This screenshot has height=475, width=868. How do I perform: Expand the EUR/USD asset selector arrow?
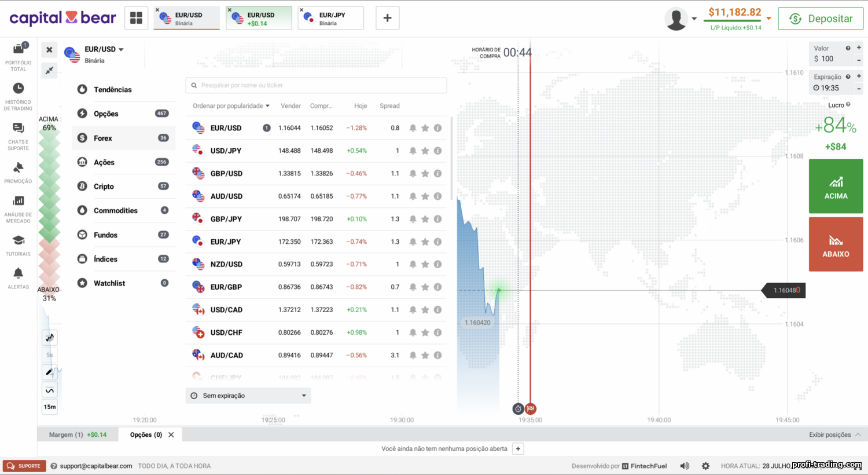(121, 50)
